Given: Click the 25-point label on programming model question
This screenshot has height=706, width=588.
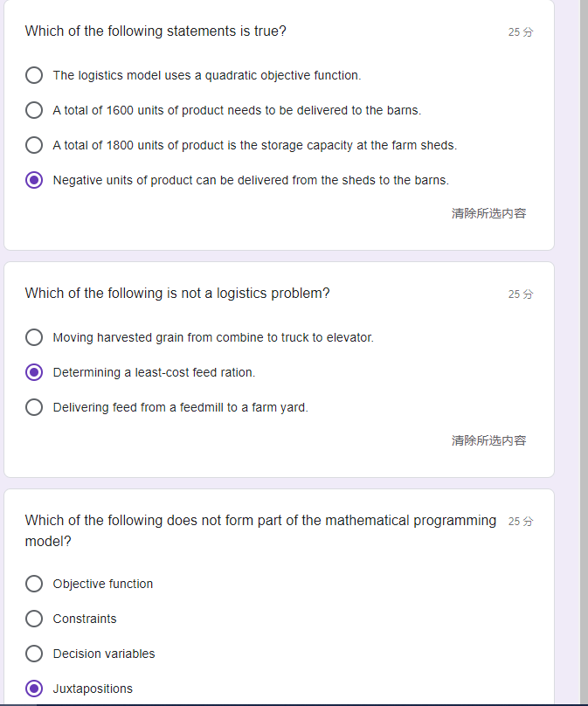Looking at the screenshot, I should [520, 522].
